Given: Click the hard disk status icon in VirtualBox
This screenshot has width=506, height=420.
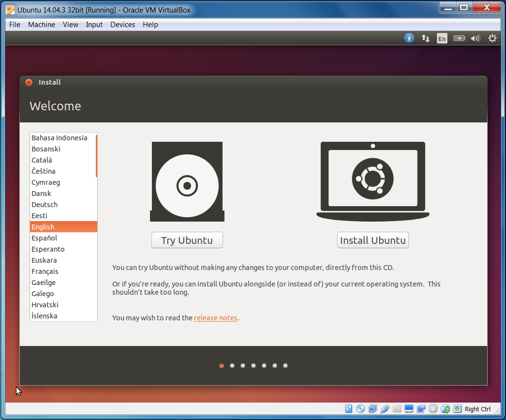Looking at the screenshot, I should tap(349, 409).
